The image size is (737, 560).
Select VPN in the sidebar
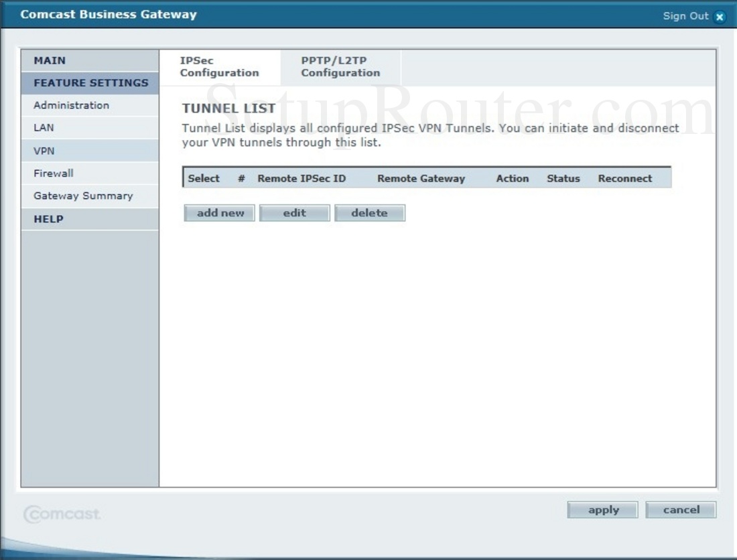click(x=90, y=151)
